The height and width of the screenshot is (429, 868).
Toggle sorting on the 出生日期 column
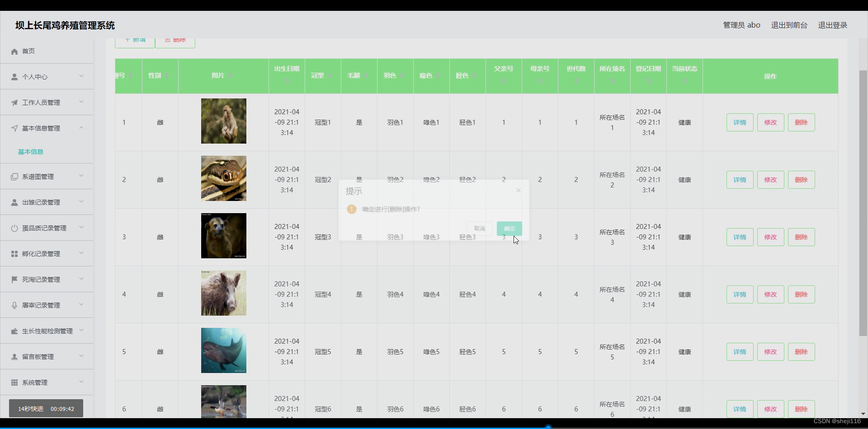point(286,76)
